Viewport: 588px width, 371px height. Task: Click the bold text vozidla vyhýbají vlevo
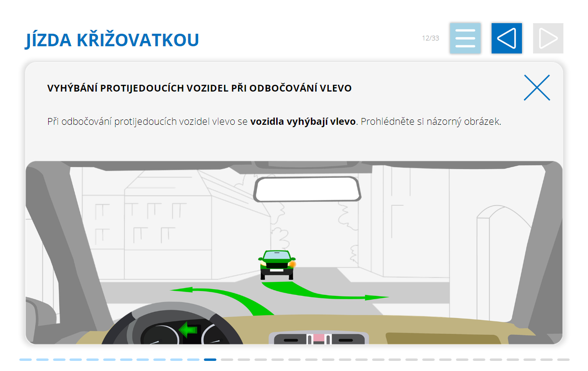[303, 121]
